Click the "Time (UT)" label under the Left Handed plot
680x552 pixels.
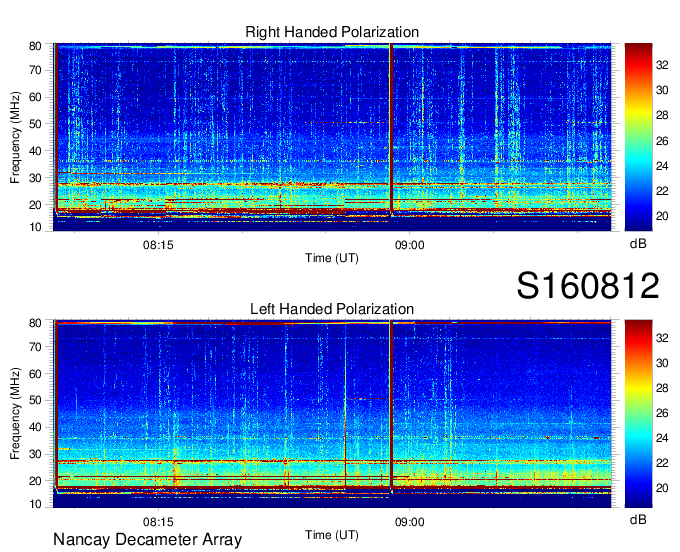(332, 535)
